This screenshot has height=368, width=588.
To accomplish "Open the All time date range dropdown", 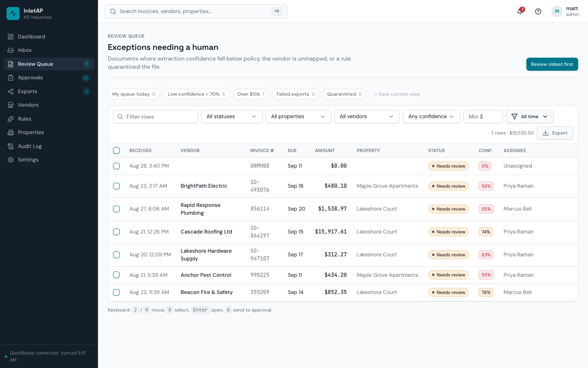I will pos(530,117).
